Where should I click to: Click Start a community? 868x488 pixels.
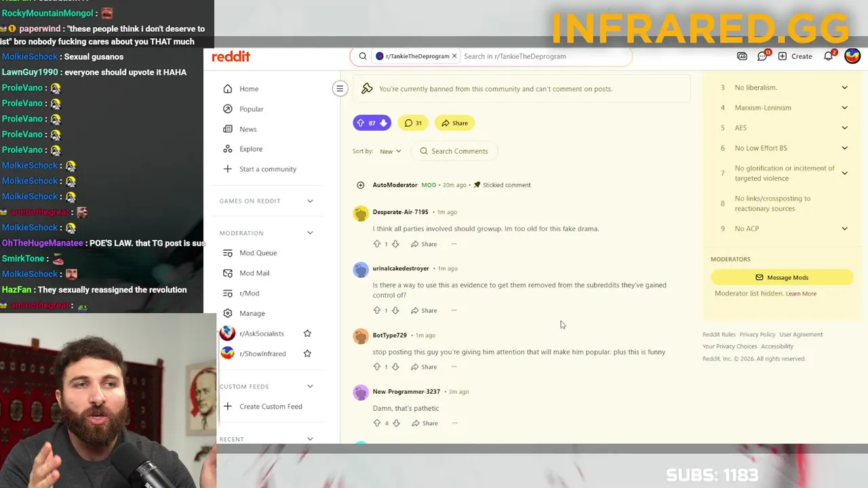pyautogui.click(x=267, y=169)
